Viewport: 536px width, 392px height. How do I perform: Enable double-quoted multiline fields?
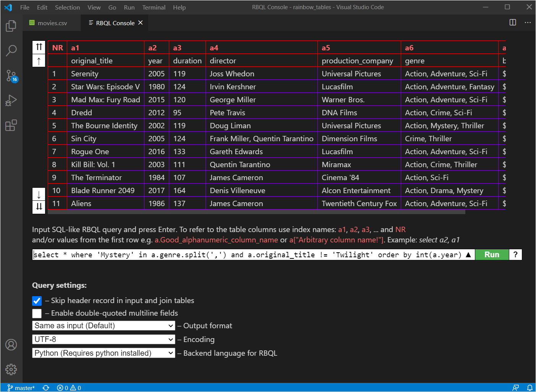(36, 313)
